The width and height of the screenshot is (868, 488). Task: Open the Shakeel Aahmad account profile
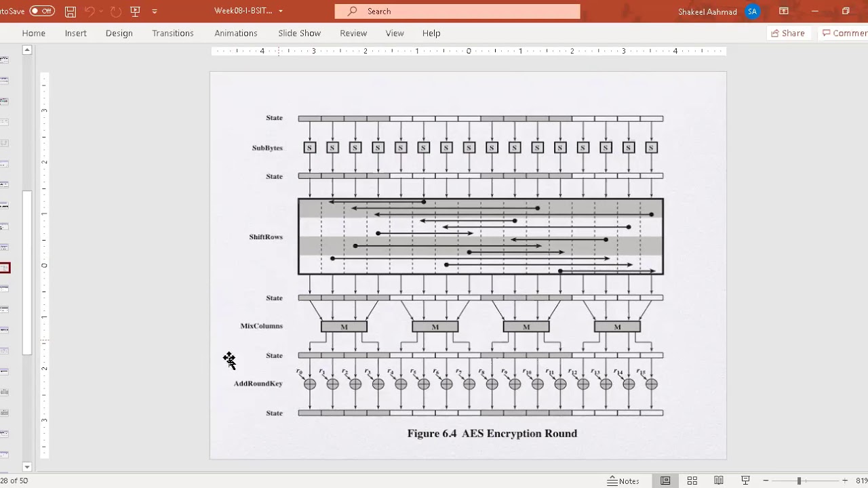(x=707, y=12)
